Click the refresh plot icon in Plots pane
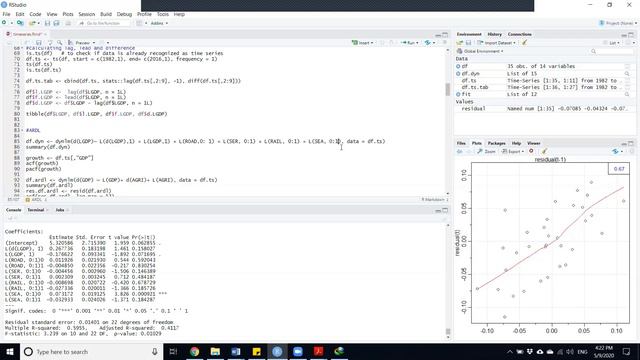 pyautogui.click(x=616, y=151)
